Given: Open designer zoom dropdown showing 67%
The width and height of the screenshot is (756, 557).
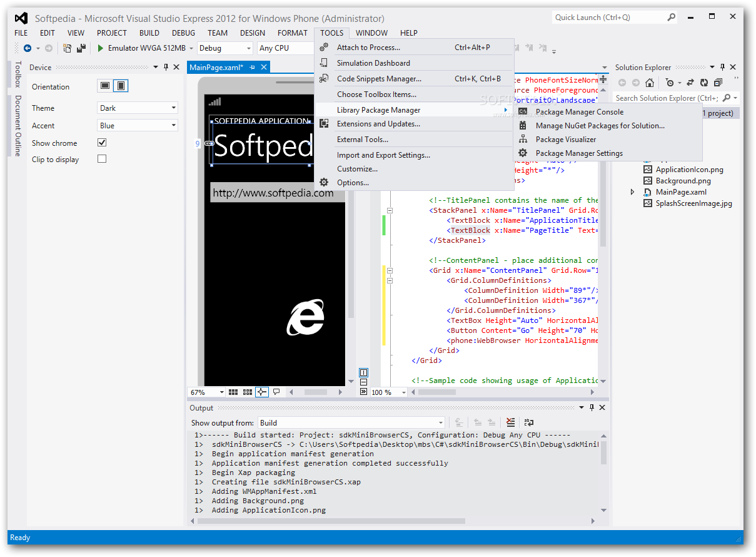Looking at the screenshot, I should [x=207, y=392].
